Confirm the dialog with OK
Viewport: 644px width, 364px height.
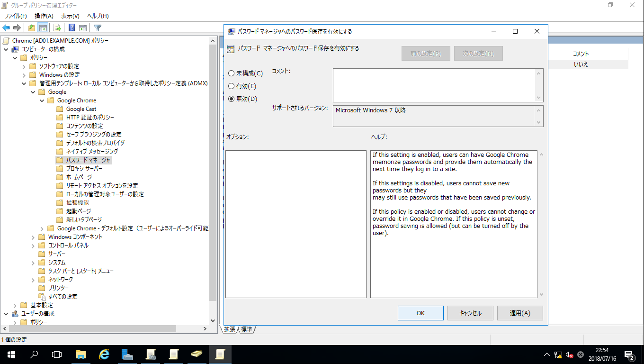pos(420,313)
